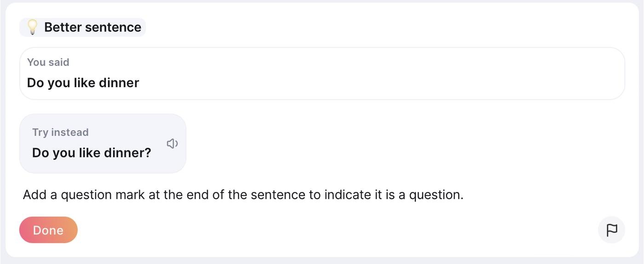This screenshot has width=644, height=264.
Task: Click the "You said" label
Action: (x=48, y=62)
